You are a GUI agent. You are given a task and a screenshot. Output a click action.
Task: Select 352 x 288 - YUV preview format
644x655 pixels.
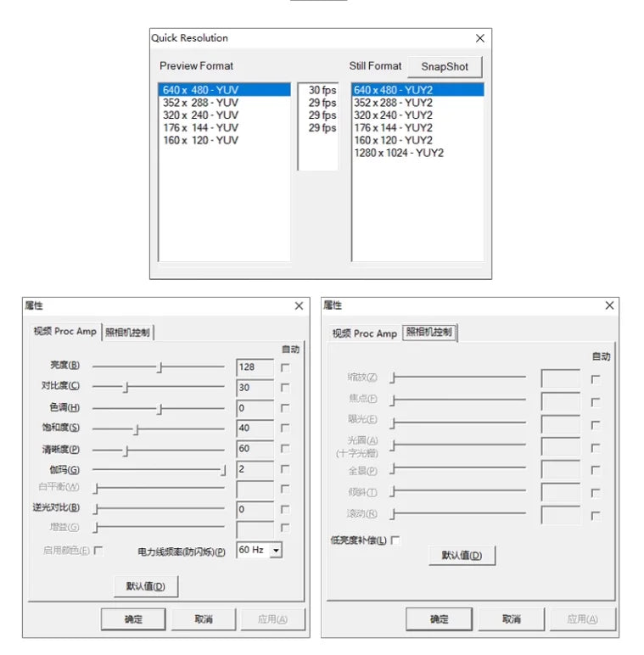[225, 103]
